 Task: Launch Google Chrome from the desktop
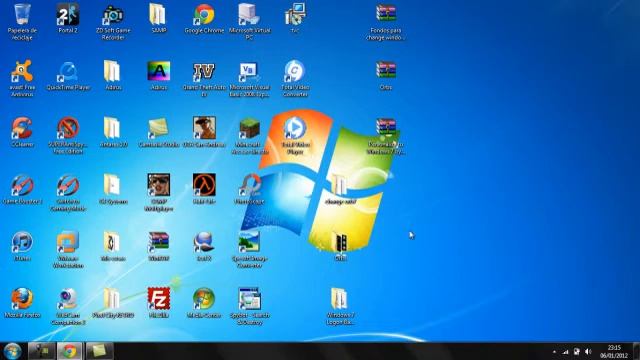coord(204,14)
